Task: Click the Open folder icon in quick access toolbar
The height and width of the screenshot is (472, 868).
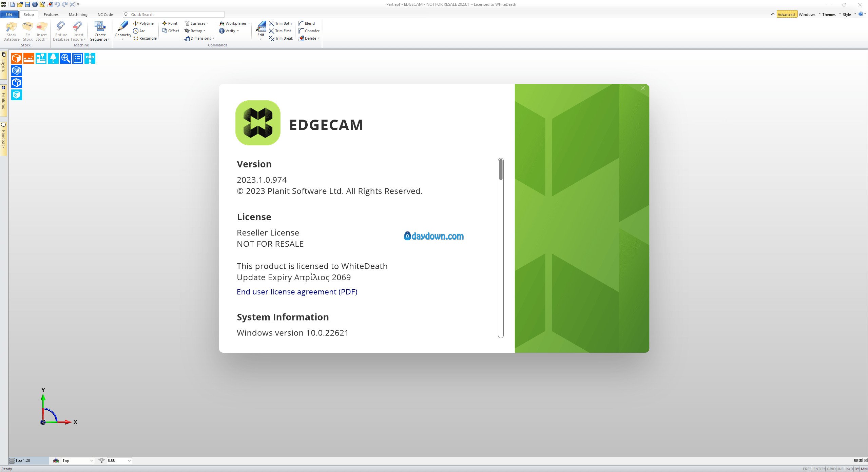Action: [20, 4]
